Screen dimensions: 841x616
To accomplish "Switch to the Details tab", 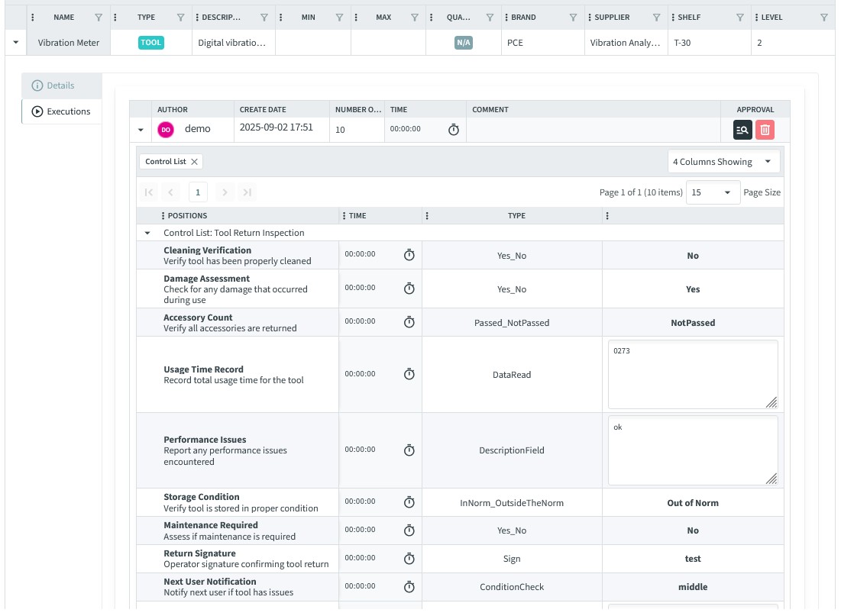I will click(61, 85).
